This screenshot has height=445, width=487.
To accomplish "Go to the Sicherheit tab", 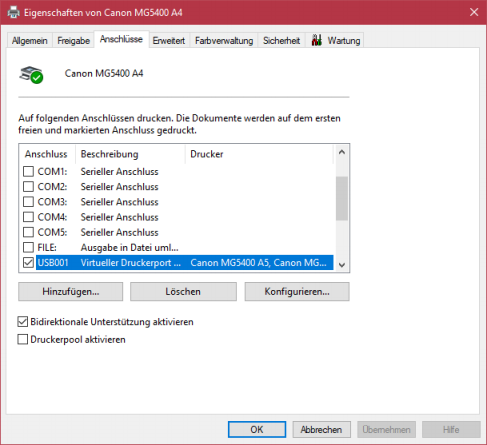I will [x=282, y=41].
